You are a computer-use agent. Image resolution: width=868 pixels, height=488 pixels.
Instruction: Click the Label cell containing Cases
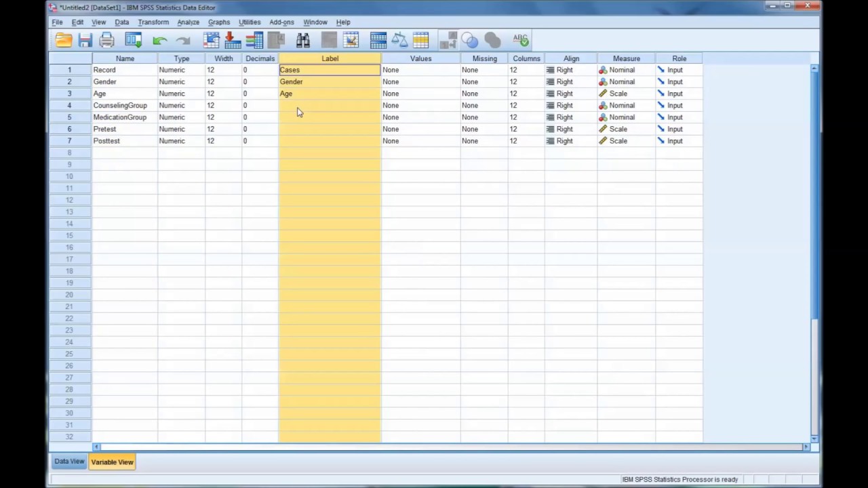point(330,70)
